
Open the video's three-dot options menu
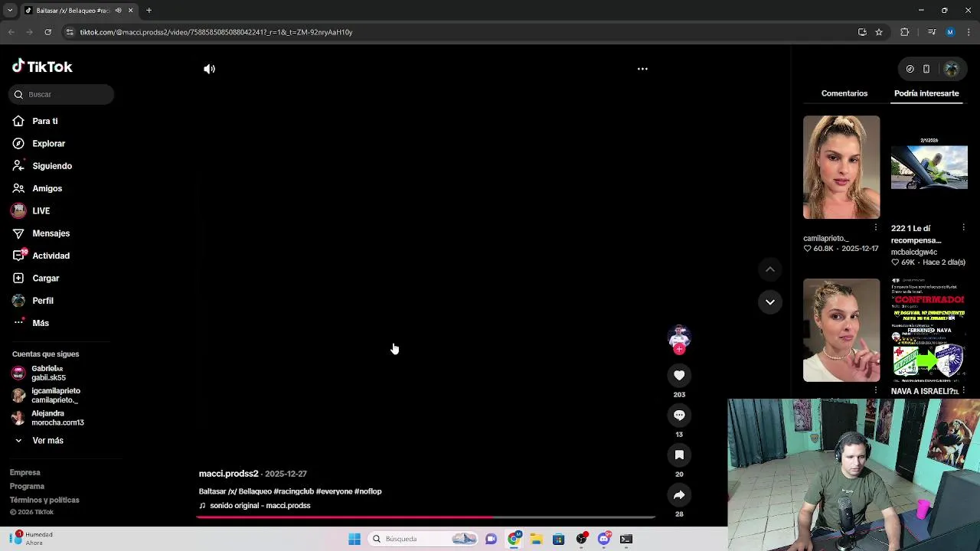click(x=642, y=69)
